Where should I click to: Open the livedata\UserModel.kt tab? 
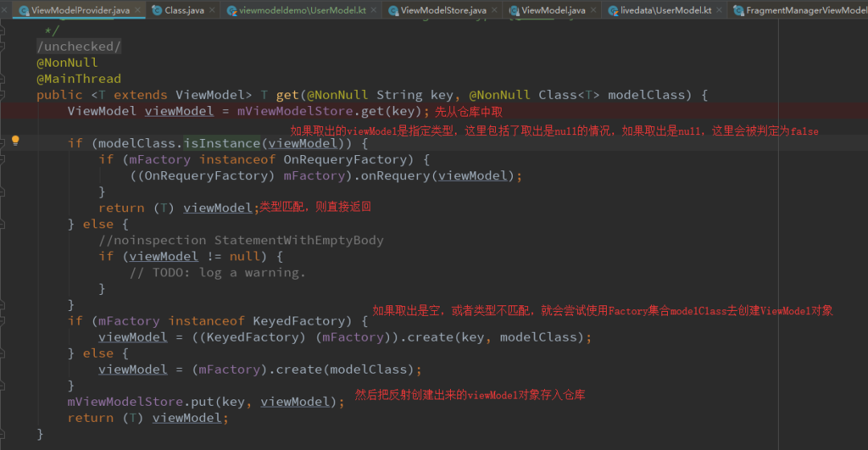(666, 10)
